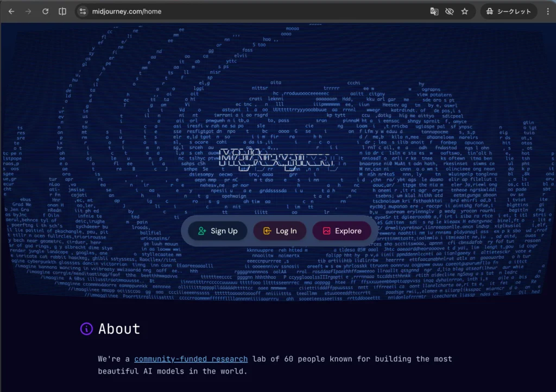Click the Explore button
Viewport: 556px width, 392px height.
[x=342, y=231]
